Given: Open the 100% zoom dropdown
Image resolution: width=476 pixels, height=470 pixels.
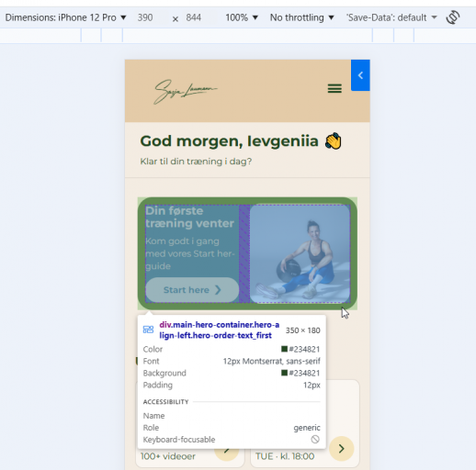Looking at the screenshot, I should 242,17.
